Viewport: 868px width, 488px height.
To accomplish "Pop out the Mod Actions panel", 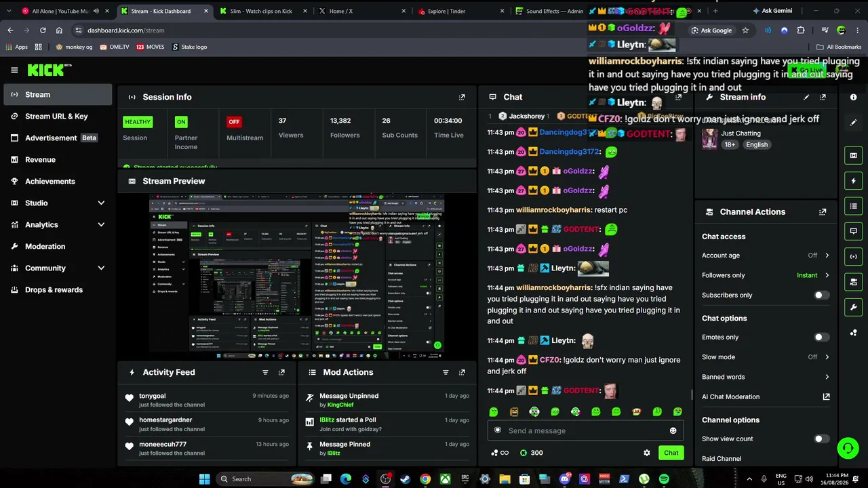I will (x=462, y=372).
